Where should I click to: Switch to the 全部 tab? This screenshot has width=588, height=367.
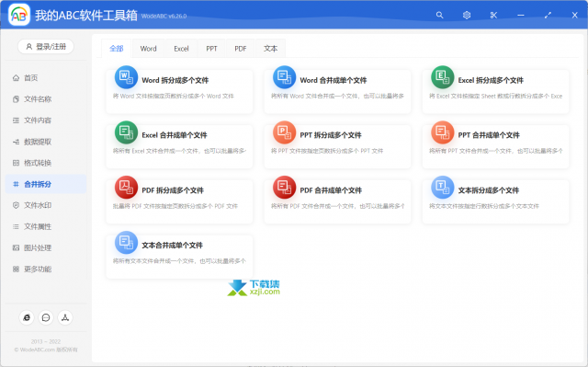pyautogui.click(x=117, y=49)
